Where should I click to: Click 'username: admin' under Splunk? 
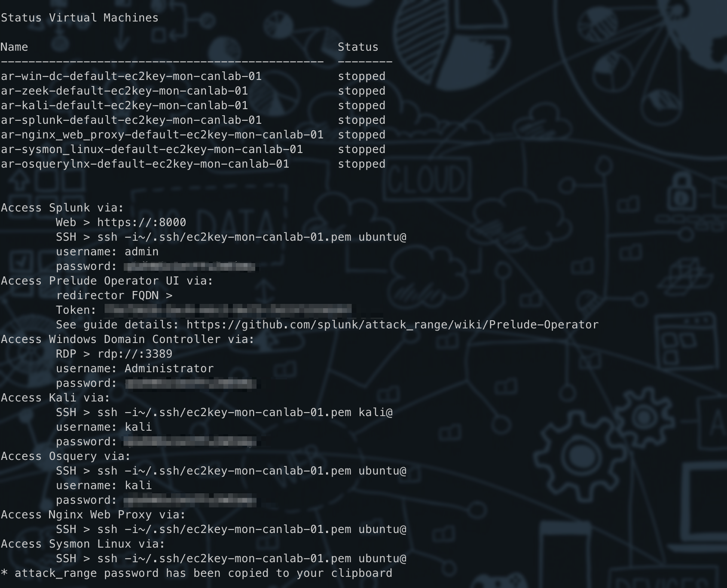[107, 251]
